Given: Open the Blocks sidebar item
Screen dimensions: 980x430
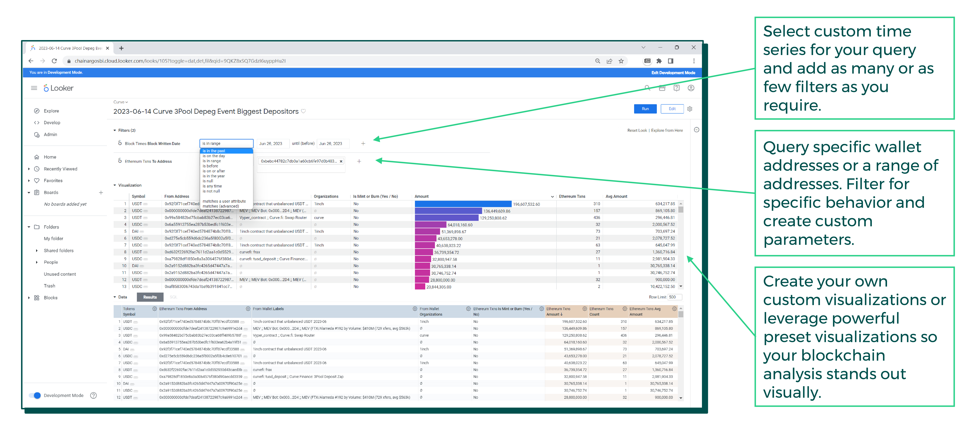Looking at the screenshot, I should pyautogui.click(x=50, y=298).
